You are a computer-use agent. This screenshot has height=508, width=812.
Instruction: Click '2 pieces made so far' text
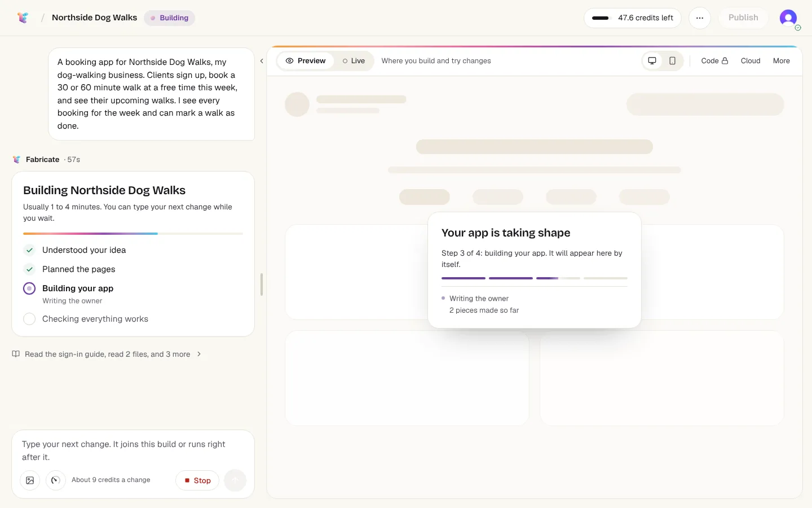(x=484, y=310)
